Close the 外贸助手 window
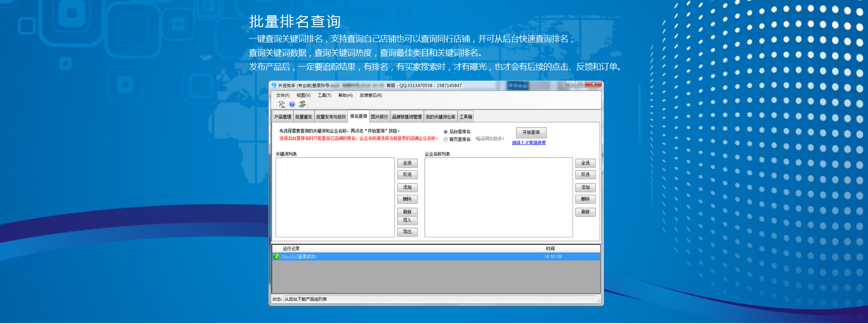This screenshot has width=868, height=324. [x=594, y=85]
